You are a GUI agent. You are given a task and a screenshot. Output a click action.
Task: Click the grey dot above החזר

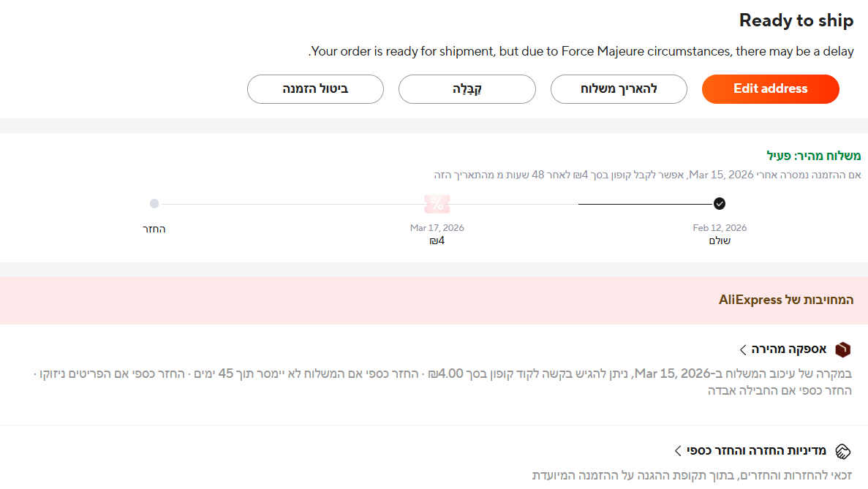pos(154,204)
